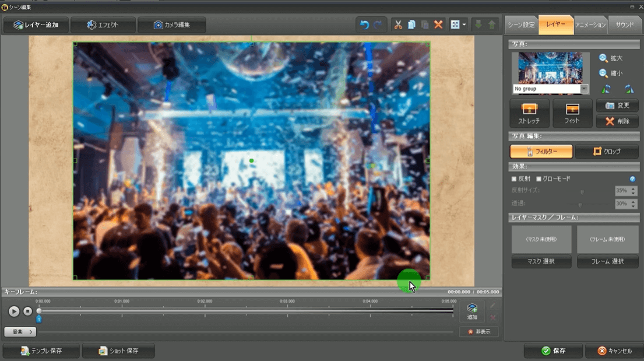Viewport: 644px width, 361px height.
Task: Toggle the 非表示 hide button
Action: [478, 332]
